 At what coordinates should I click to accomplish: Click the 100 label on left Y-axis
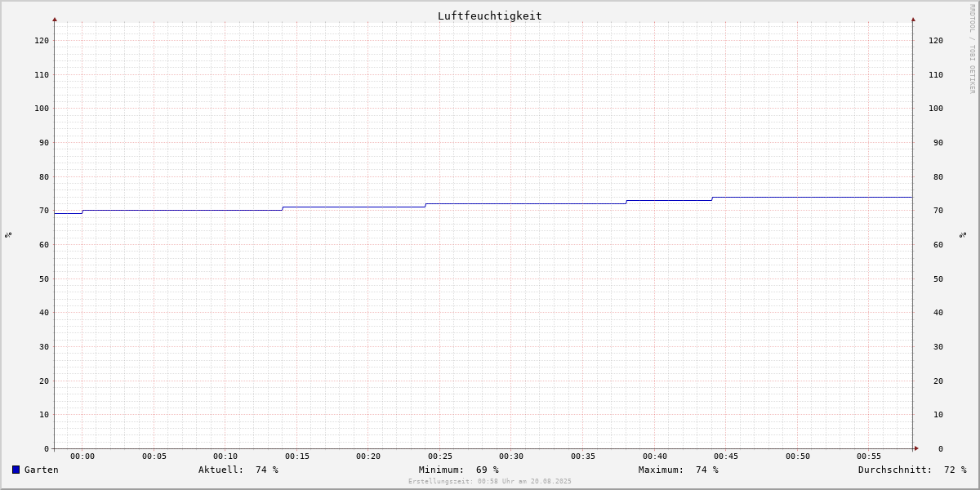(42, 108)
